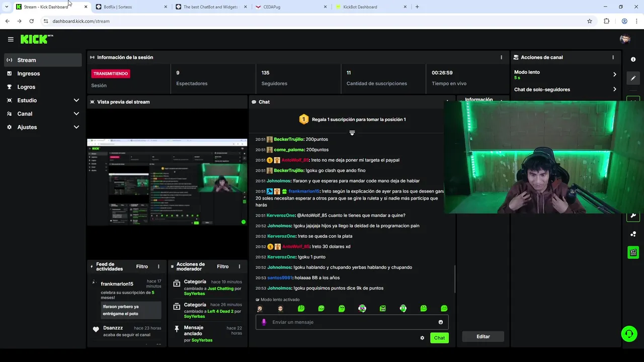Select the first face emote in emote row

click(260, 308)
